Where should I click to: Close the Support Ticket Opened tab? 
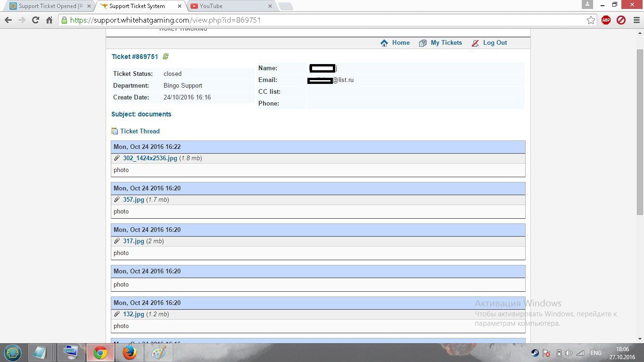(89, 6)
